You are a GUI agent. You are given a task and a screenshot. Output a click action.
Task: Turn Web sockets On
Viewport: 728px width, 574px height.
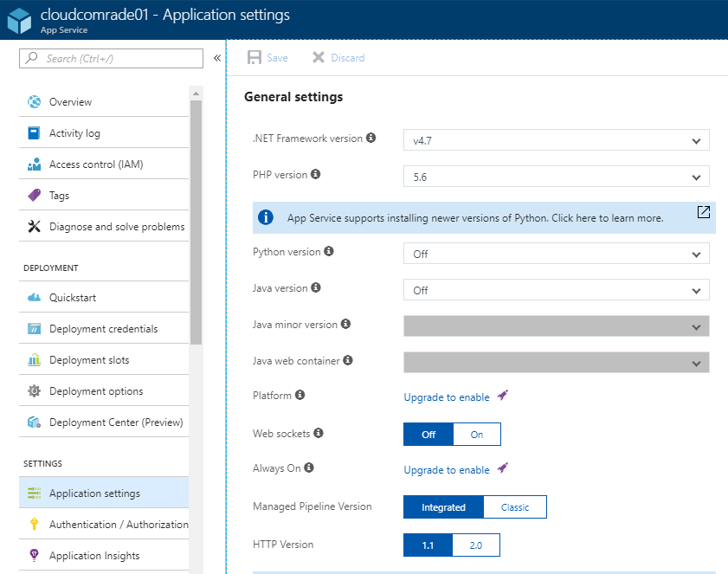(477, 435)
